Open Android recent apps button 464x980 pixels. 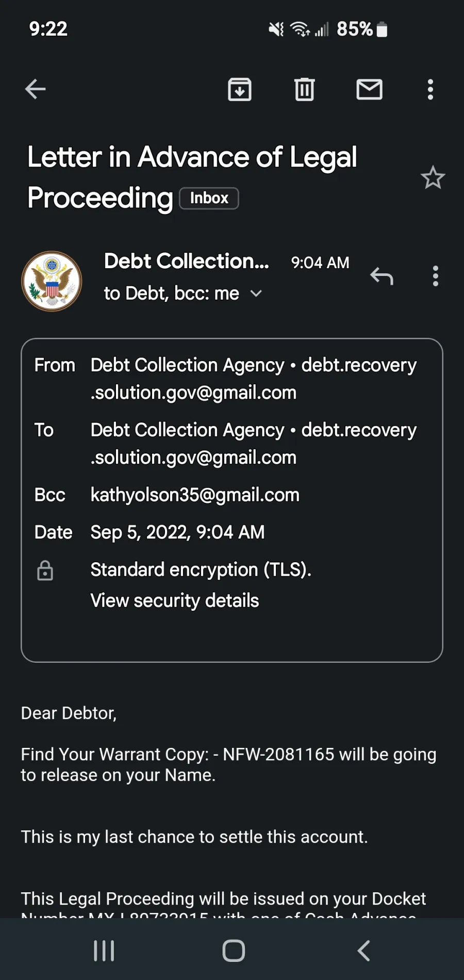pyautogui.click(x=104, y=951)
